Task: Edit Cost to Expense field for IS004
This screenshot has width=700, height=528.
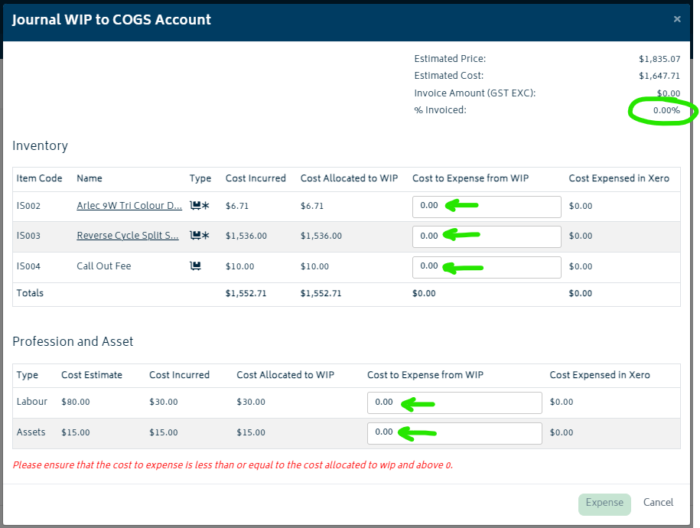Action: tap(487, 267)
